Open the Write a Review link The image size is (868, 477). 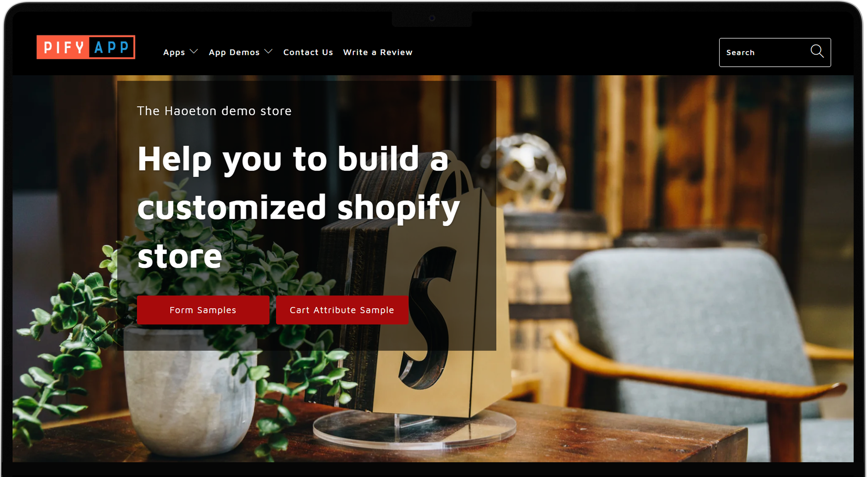coord(378,52)
